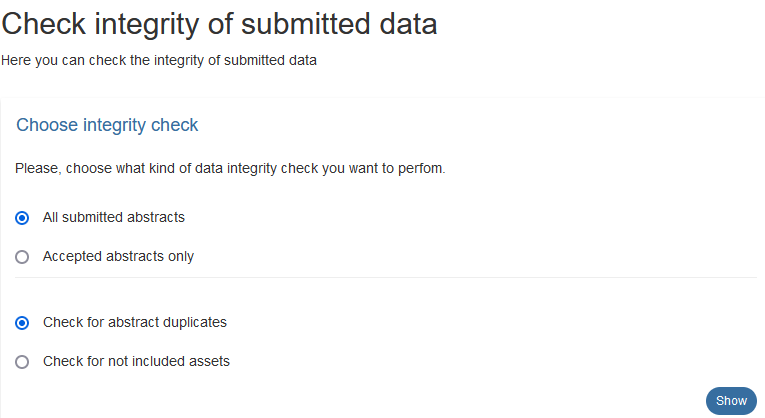Click the blue 'Choose integrity check' heading
This screenshot has height=418, width=765.
coord(107,125)
